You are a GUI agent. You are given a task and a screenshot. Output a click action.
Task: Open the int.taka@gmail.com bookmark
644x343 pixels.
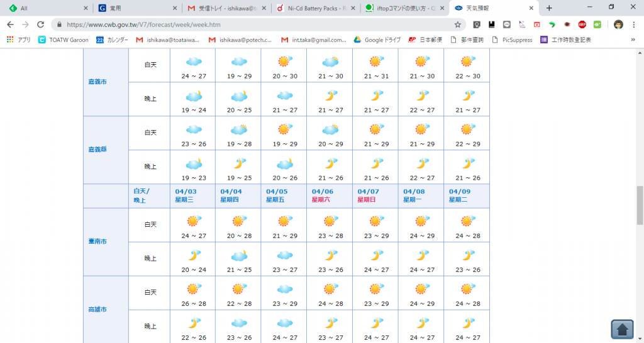pos(314,40)
